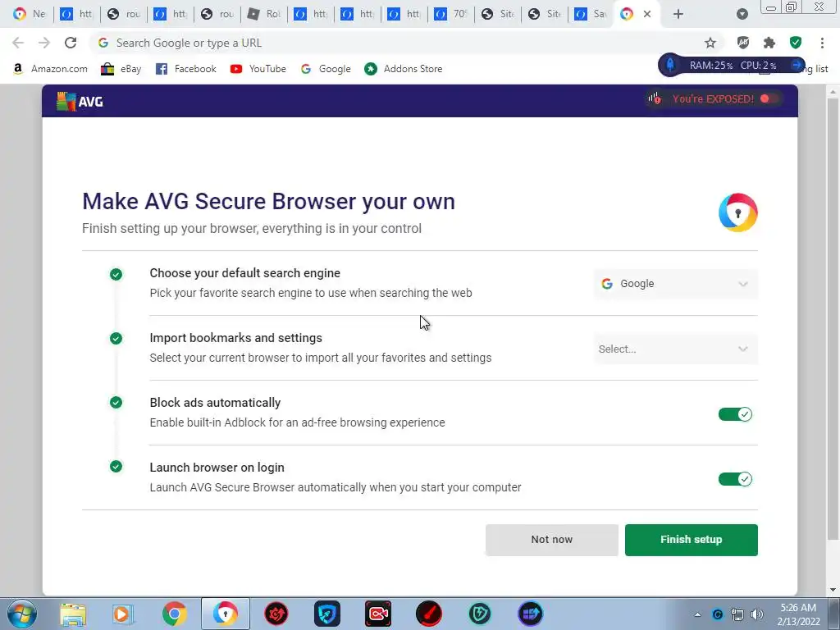The height and width of the screenshot is (630, 840).
Task: Switch to the first 'Ne' tab
Action: 30,14
